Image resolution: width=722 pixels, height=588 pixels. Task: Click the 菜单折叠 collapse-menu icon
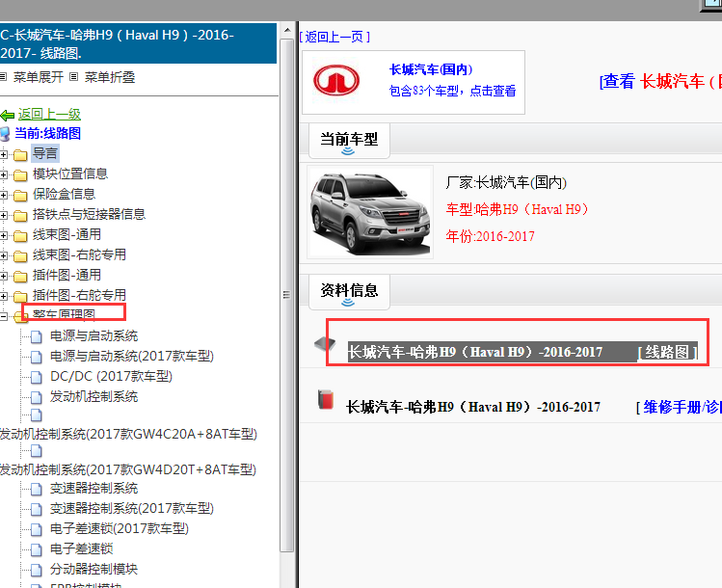click(73, 77)
